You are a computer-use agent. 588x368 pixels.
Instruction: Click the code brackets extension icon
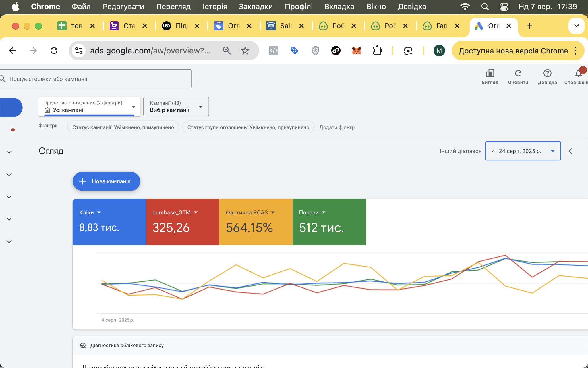pos(274,51)
